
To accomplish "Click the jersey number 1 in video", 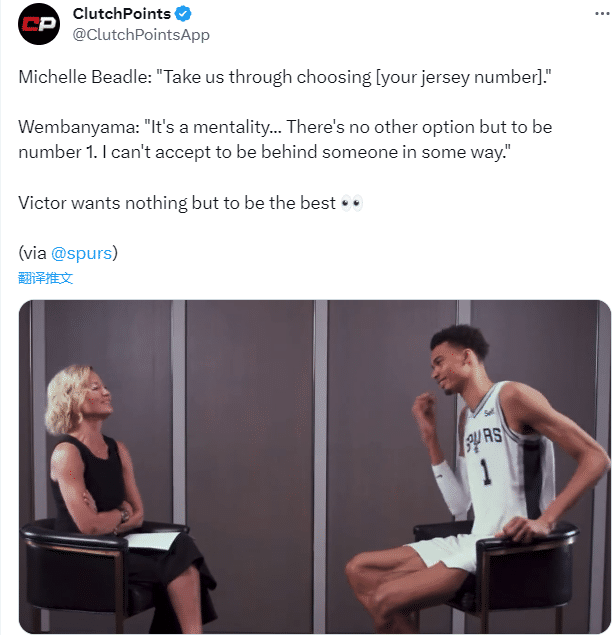I will [485, 471].
